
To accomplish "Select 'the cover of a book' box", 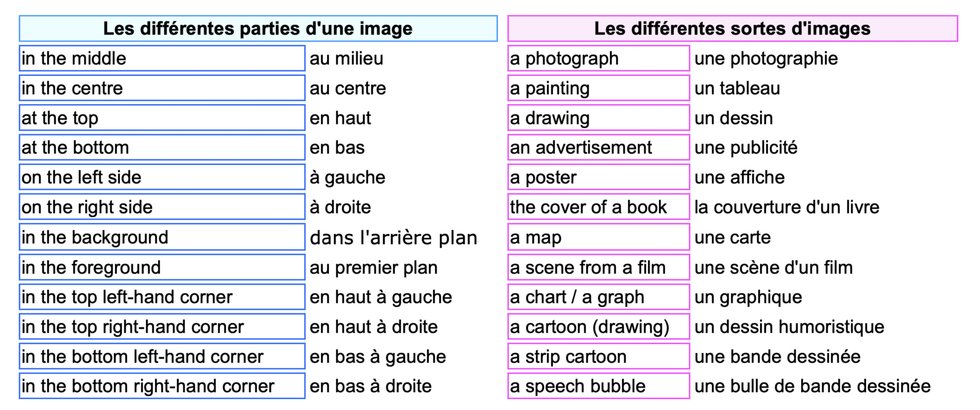I will [x=599, y=207].
